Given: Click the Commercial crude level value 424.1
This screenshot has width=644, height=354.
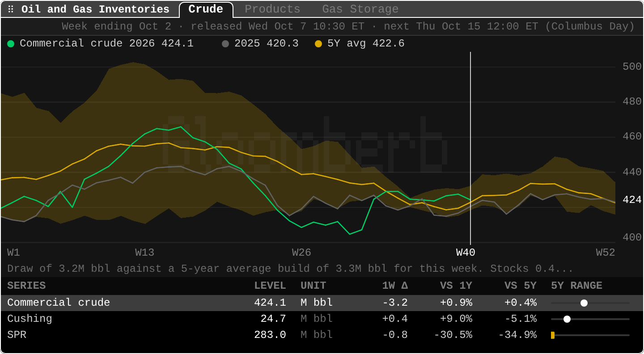Looking at the screenshot, I should pos(270,303).
